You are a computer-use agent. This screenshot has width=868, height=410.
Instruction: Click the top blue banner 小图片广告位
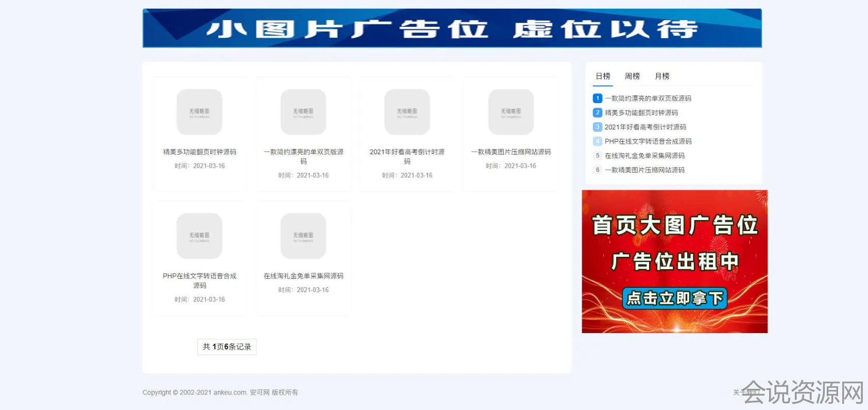452,28
